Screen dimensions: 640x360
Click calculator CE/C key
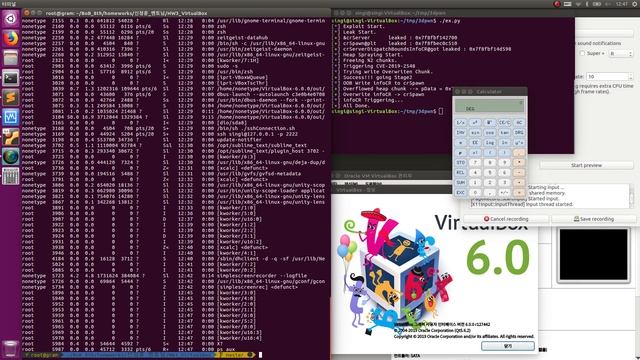[504, 122]
